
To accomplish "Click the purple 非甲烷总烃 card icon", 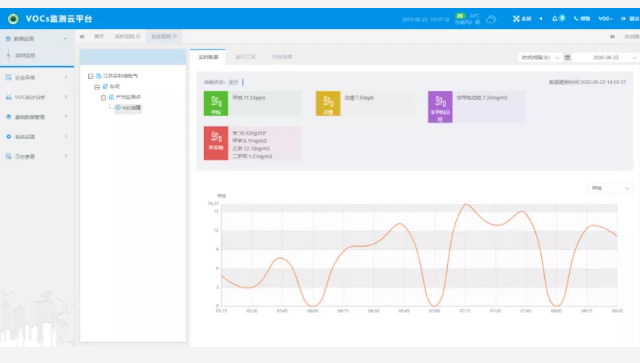I will 440,107.
